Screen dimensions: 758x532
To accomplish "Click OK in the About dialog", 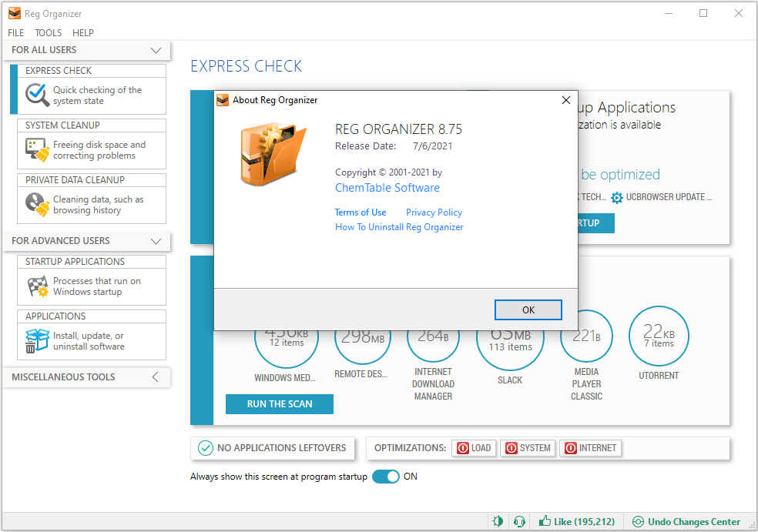I will click(x=528, y=309).
